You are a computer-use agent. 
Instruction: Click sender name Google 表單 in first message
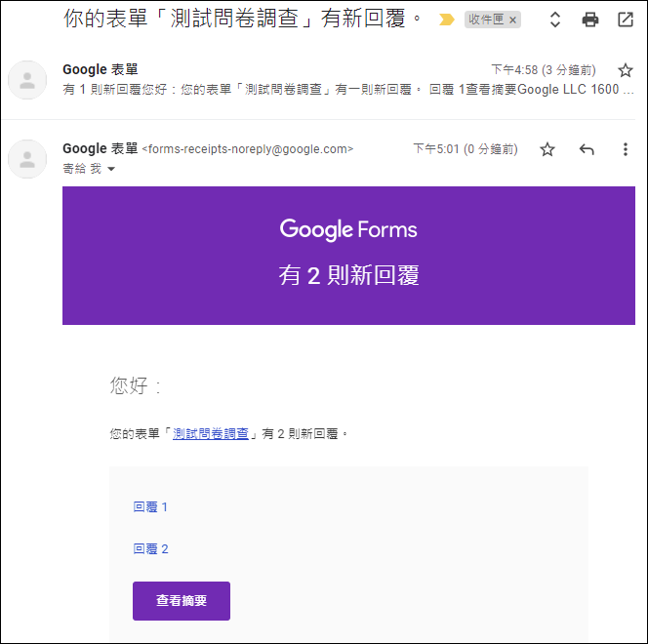tap(100, 69)
